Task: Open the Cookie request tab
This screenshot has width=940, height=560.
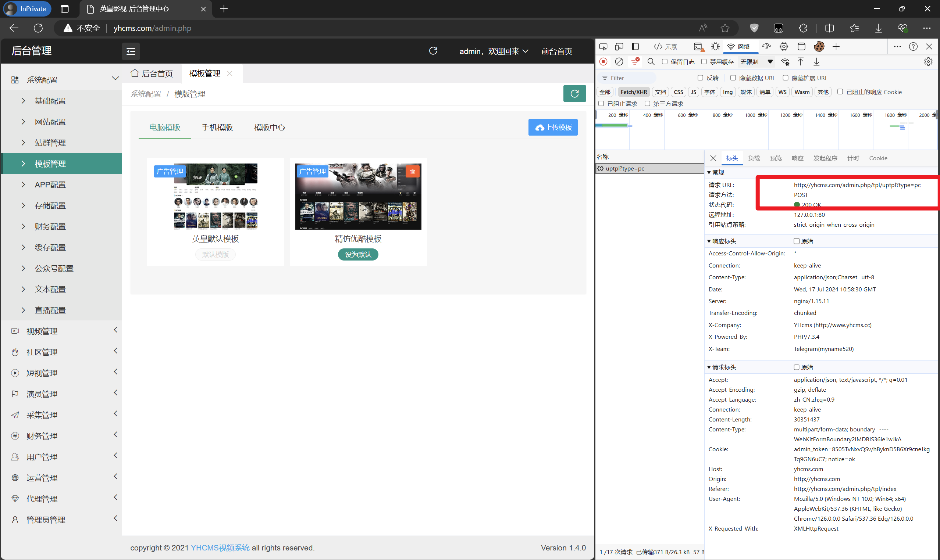Action: point(878,158)
